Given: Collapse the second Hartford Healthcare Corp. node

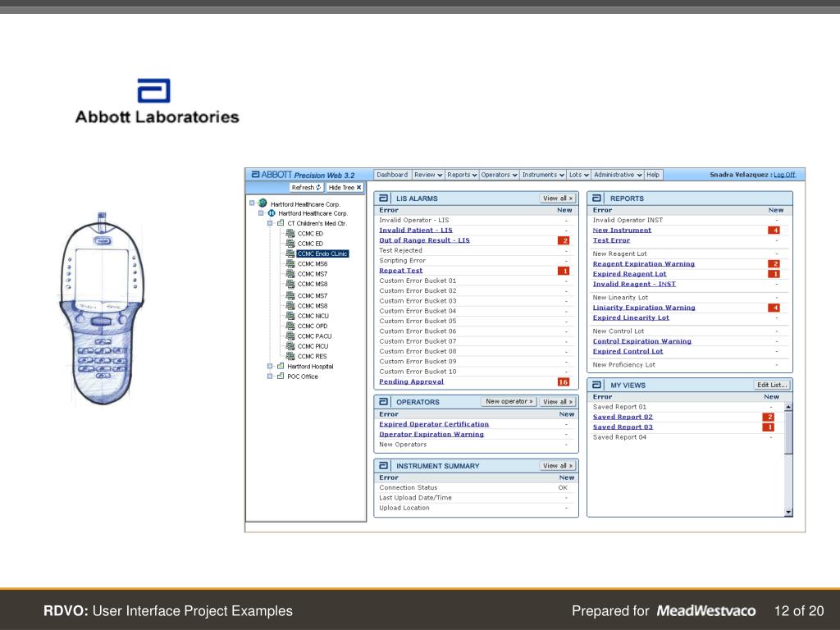Looking at the screenshot, I should (261, 213).
